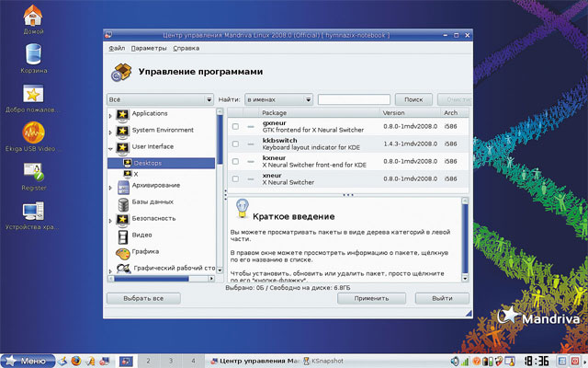Click the package search text field

click(354, 99)
